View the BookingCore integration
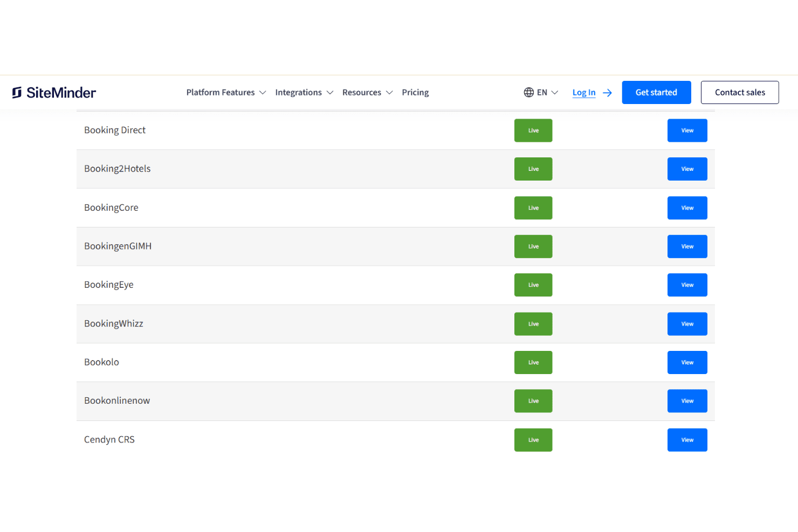798x532 pixels. (687, 208)
